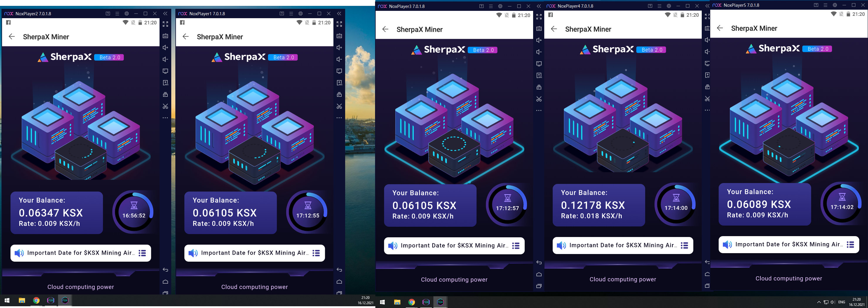Tap the speaker icon in NoxPlayer5 announcement
This screenshot has height=308, width=868.
point(727,245)
